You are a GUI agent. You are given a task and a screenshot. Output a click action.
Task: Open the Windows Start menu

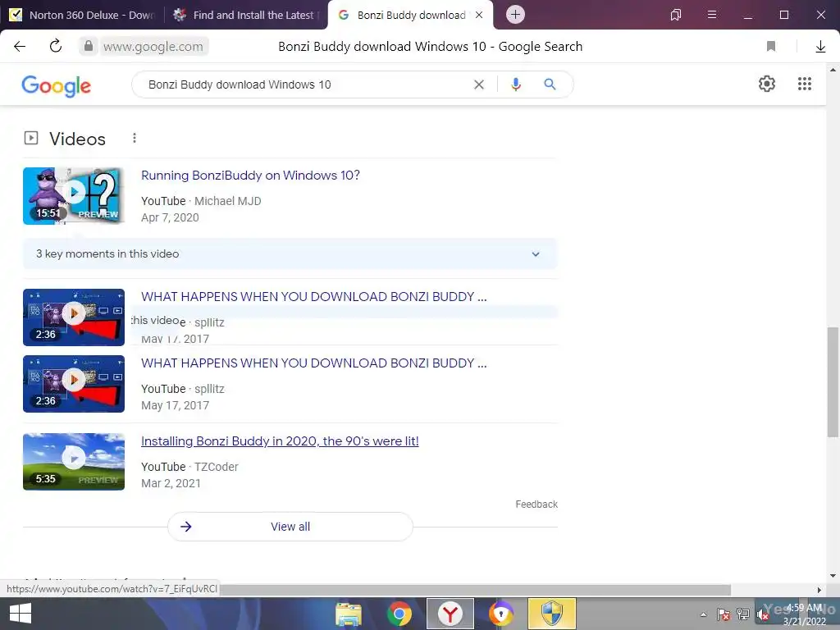point(20,614)
